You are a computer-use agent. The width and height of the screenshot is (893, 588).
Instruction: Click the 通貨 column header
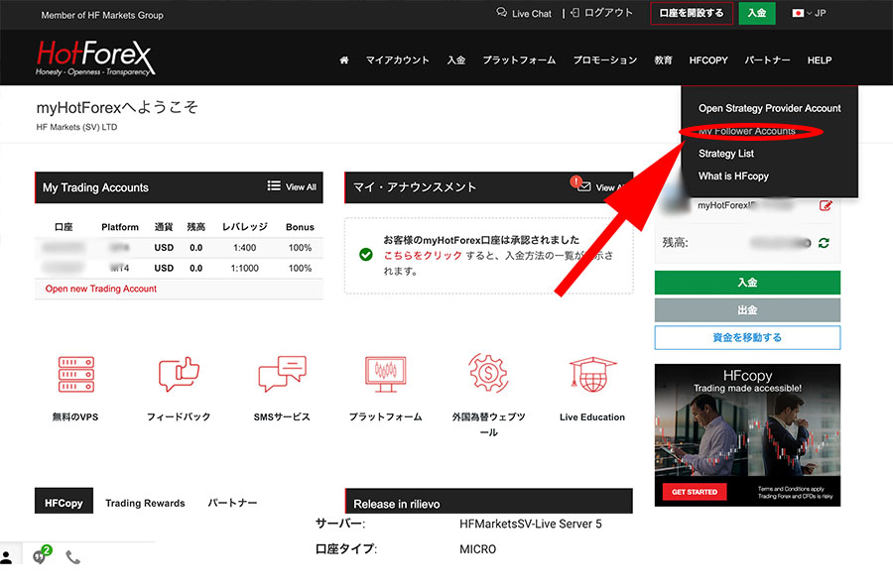click(x=164, y=227)
